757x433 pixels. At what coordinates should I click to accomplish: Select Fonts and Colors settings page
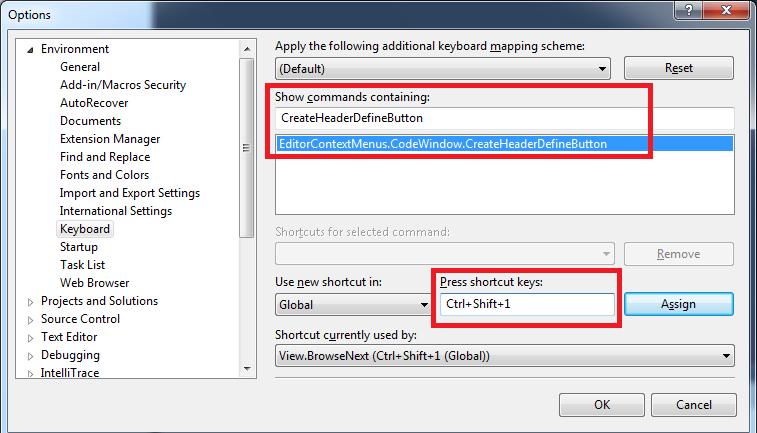pos(104,175)
